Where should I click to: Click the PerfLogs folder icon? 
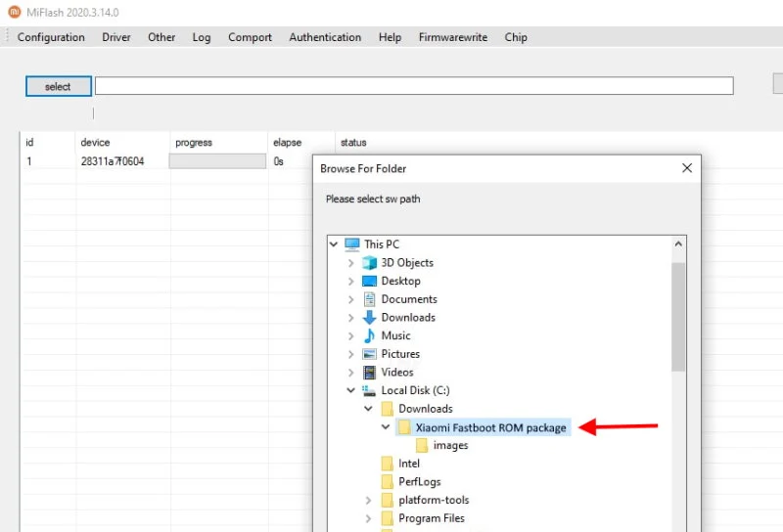pyautogui.click(x=387, y=481)
